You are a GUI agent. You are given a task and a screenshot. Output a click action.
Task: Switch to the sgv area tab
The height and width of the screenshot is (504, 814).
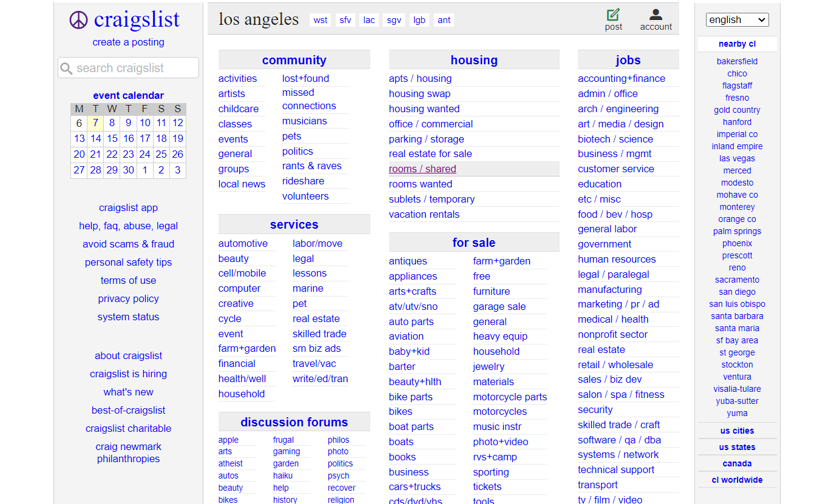[x=394, y=20]
